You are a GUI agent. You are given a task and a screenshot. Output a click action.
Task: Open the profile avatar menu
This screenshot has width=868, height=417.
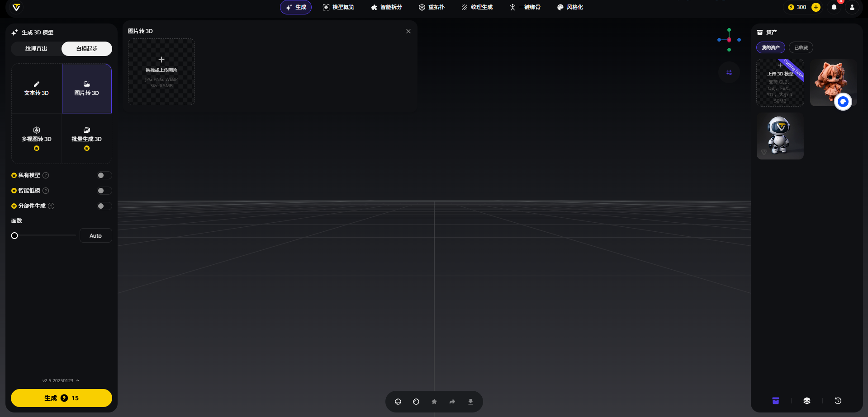coord(852,7)
